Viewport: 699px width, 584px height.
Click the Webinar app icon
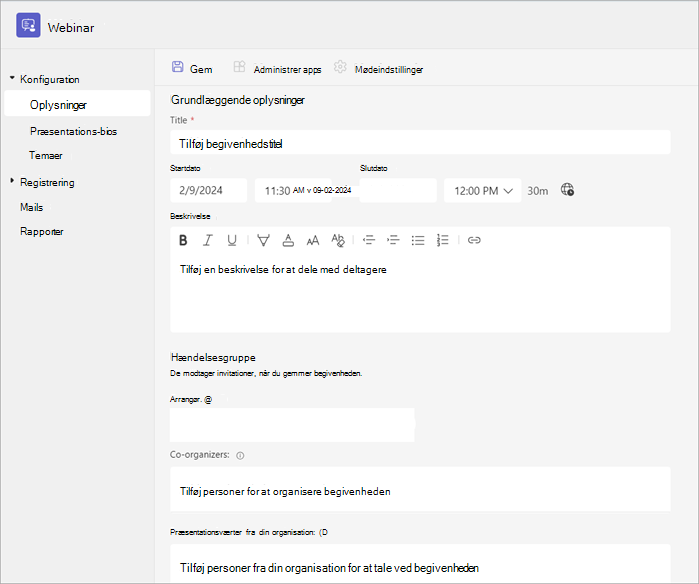click(x=28, y=25)
